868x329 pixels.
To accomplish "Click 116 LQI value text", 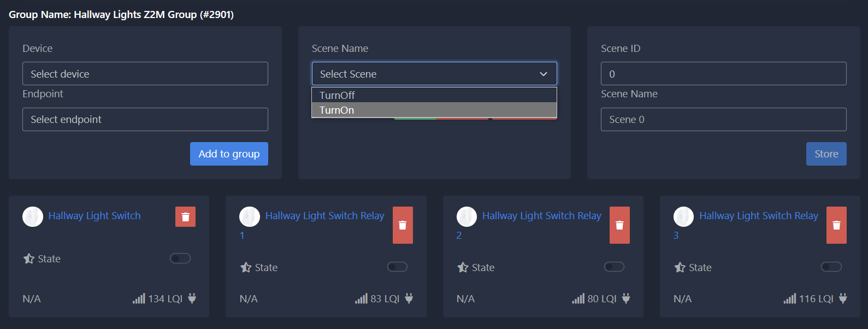I will [817, 299].
